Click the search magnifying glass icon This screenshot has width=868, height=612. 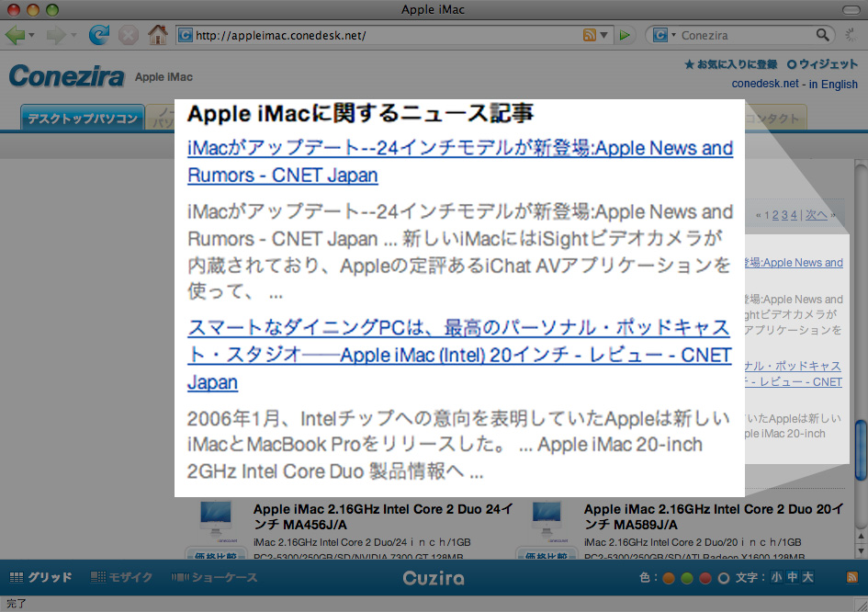(823, 35)
